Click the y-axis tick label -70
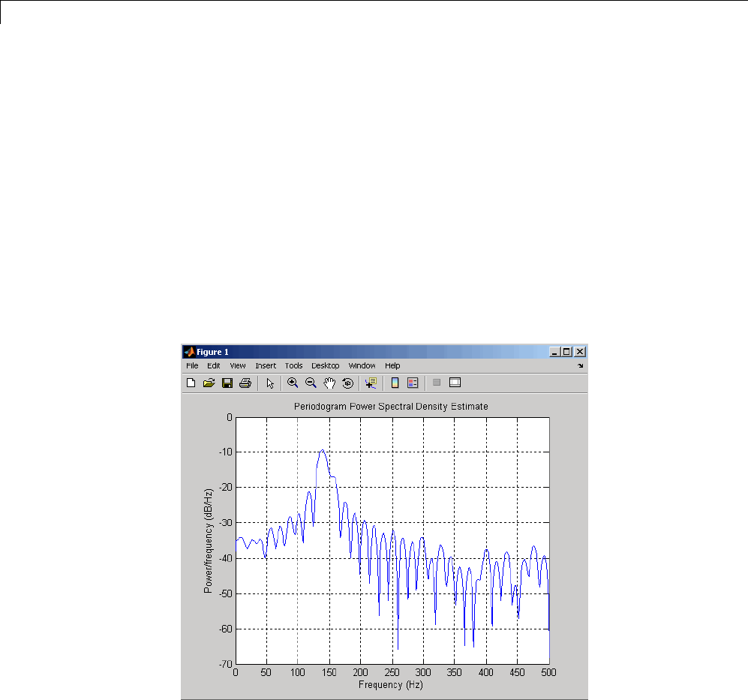The image size is (748, 700). coord(225,664)
